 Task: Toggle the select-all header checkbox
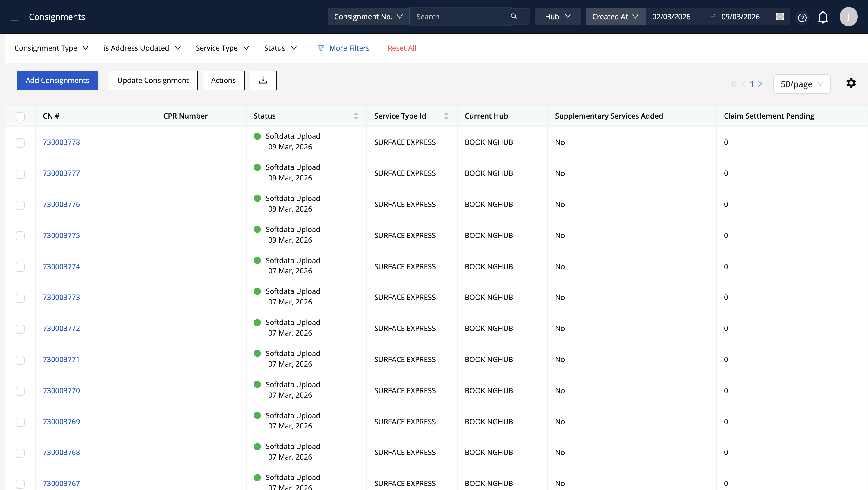point(20,117)
